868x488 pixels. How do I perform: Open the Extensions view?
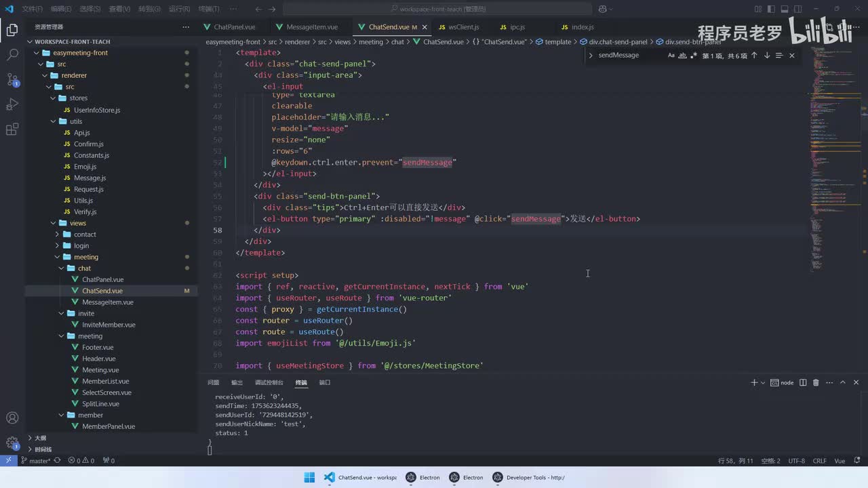click(12, 129)
